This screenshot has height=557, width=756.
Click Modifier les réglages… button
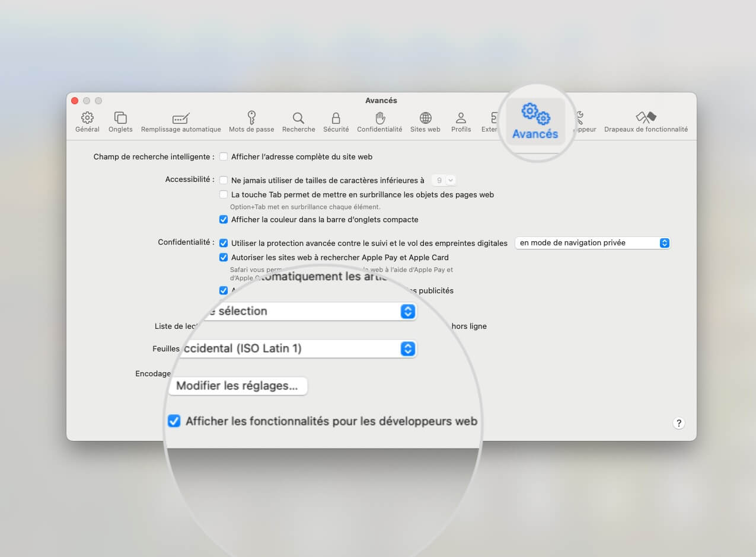point(237,386)
